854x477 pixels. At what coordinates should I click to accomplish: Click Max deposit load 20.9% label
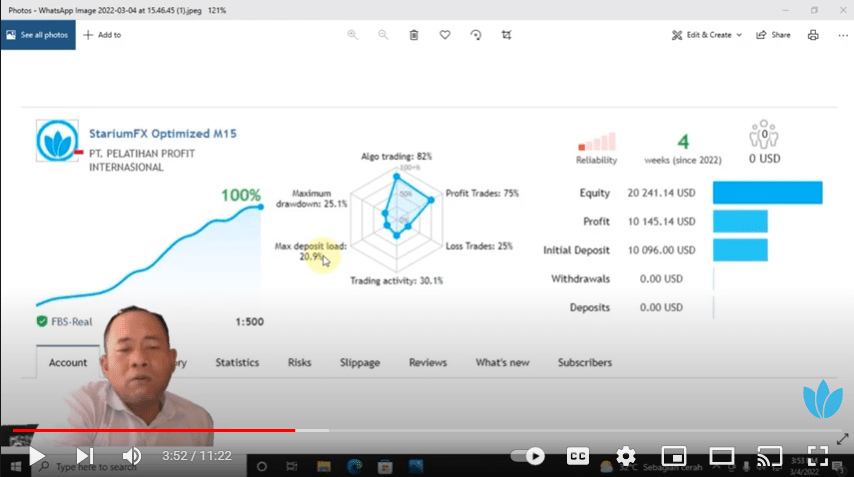[310, 251]
